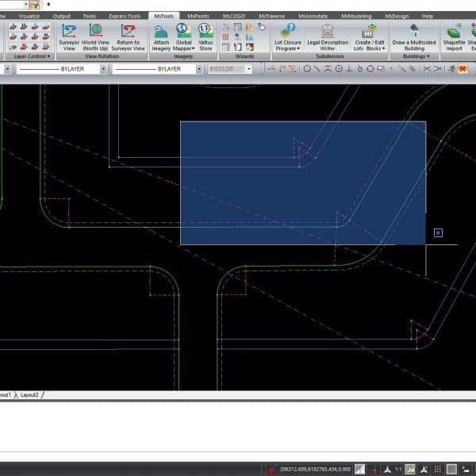Switch to the MsPoints ribbon tab
The image size is (476, 476).
(x=199, y=16)
